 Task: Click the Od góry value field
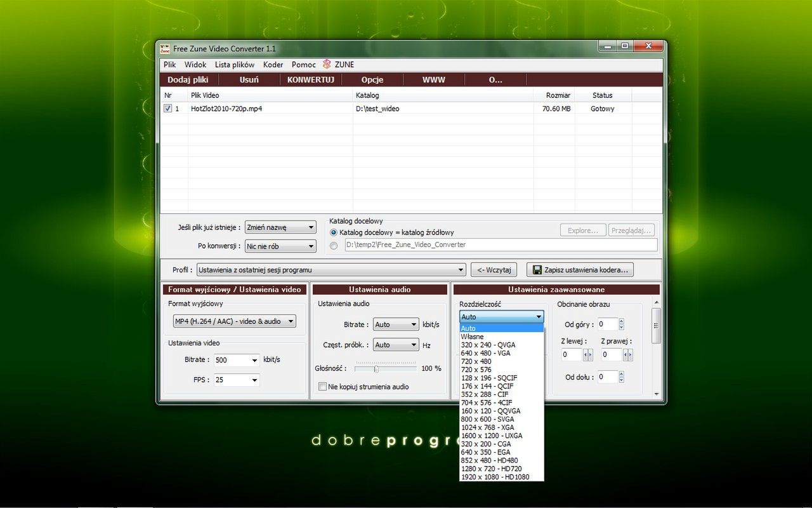(x=607, y=324)
